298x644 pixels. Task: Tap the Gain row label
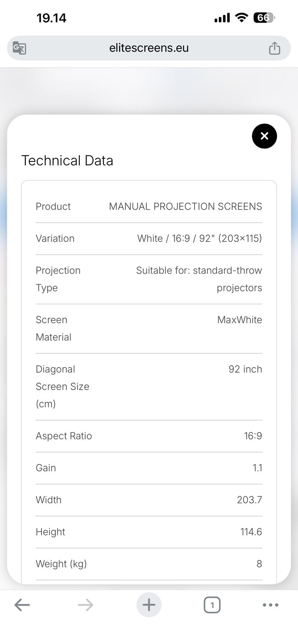click(46, 468)
